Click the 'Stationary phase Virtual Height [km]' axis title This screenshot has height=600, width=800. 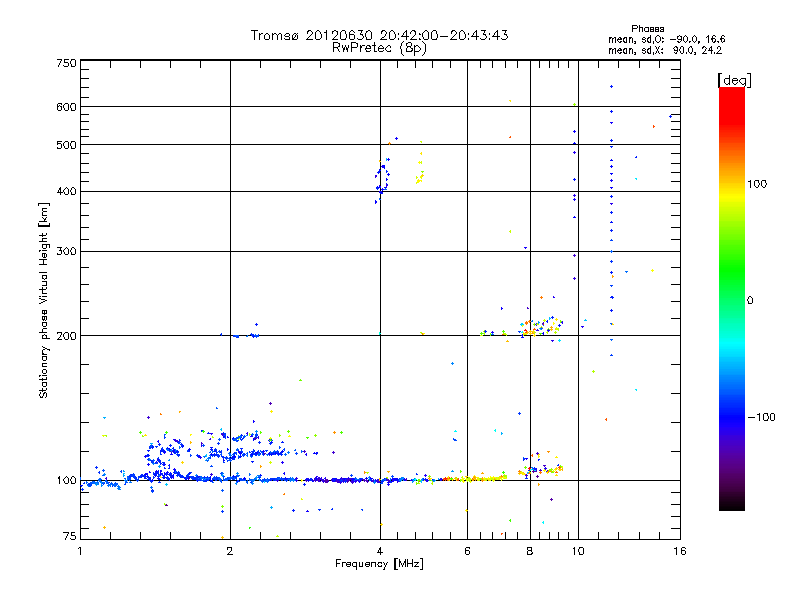43,301
